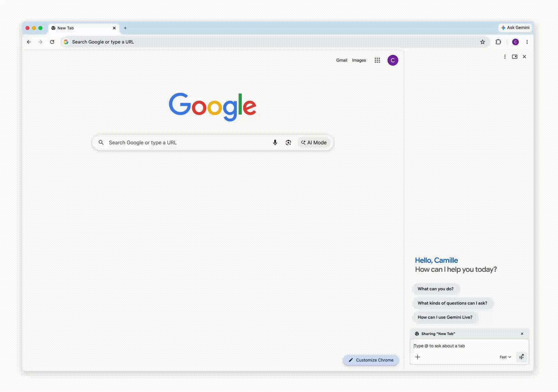558x392 pixels.
Task: Click "Hello, Camille" greeting text
Action: tap(436, 260)
